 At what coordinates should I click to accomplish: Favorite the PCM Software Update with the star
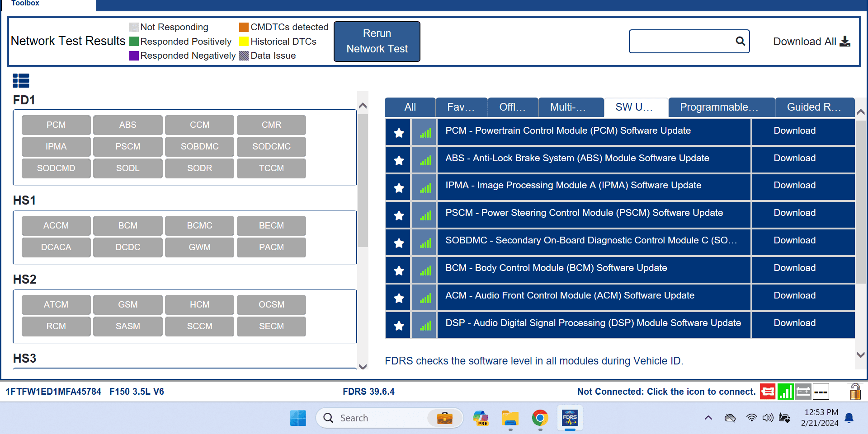point(398,132)
